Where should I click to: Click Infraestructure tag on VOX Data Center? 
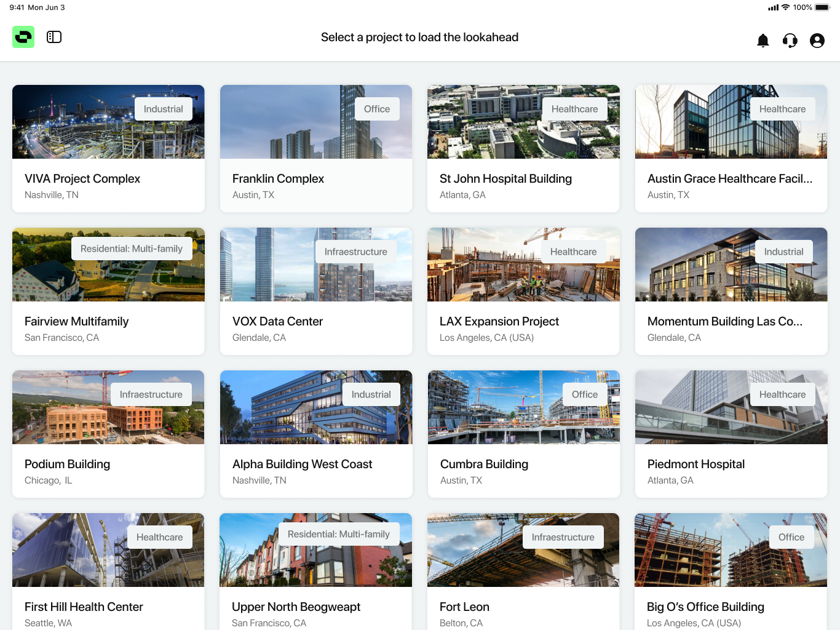point(356,252)
